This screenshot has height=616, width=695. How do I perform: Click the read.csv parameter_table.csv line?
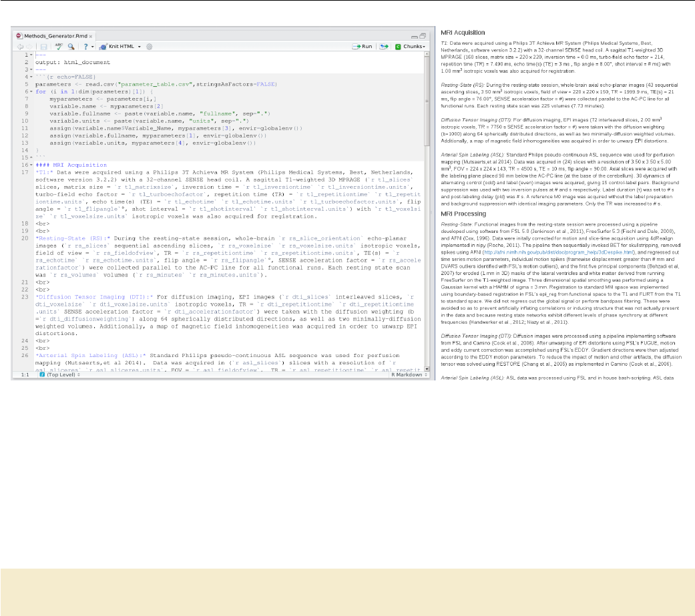[156, 84]
